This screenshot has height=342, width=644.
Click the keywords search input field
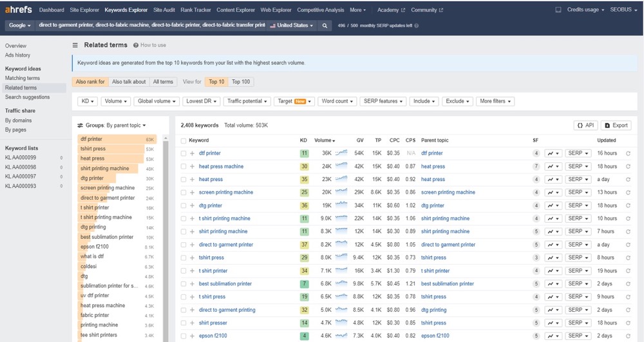151,25
